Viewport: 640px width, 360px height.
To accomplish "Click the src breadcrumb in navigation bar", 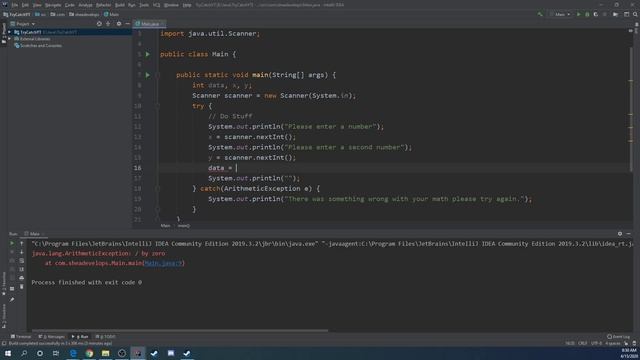I will [40, 14].
